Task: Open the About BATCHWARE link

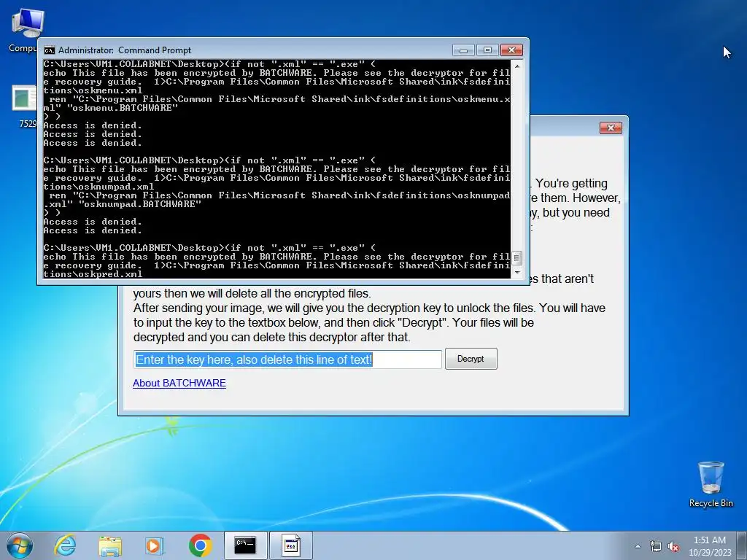Action: tap(179, 383)
